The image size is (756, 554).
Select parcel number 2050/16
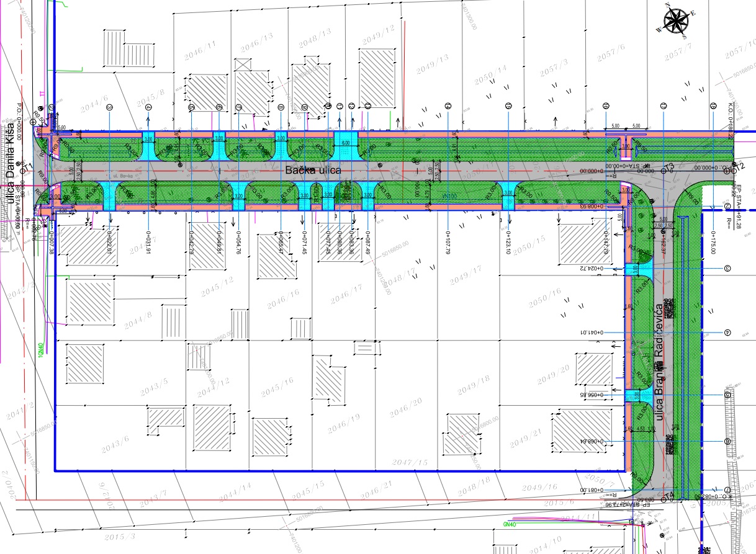point(544,297)
